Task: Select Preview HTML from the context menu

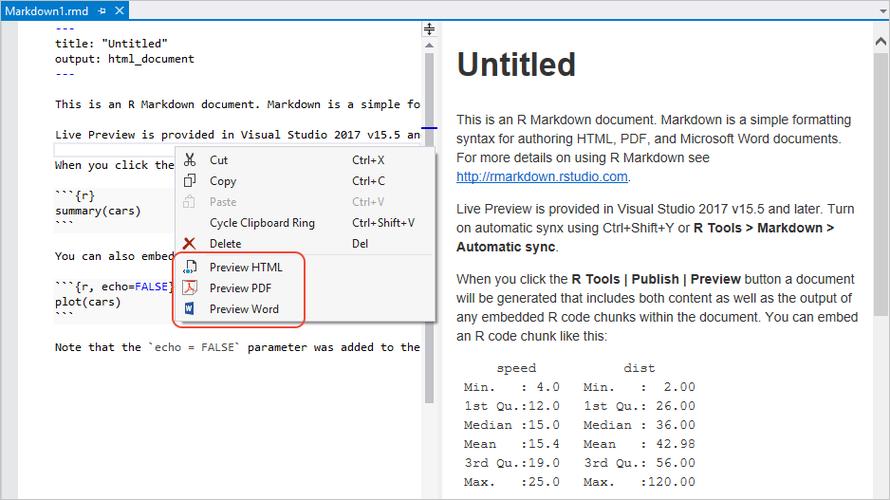Action: coord(245,268)
